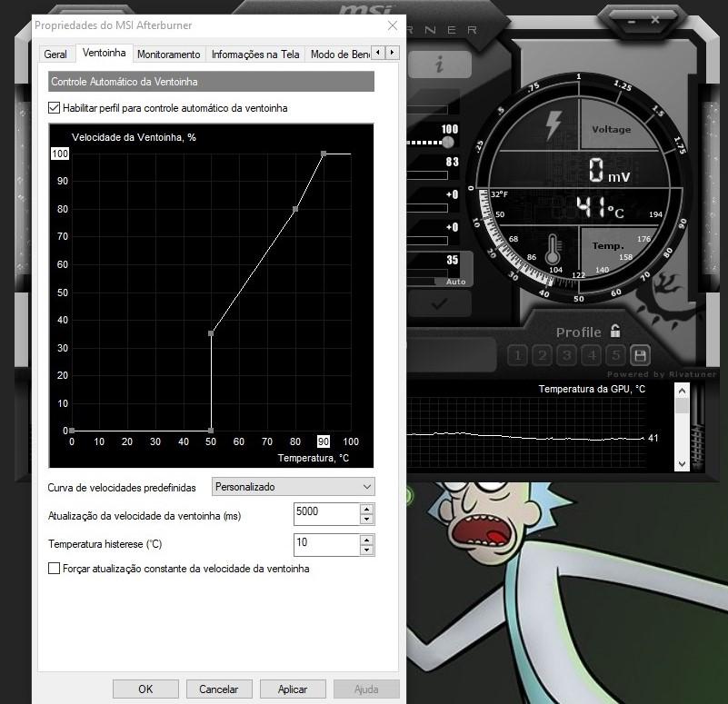Open the Monitoramento tab
The height and width of the screenshot is (704, 728).
point(168,55)
